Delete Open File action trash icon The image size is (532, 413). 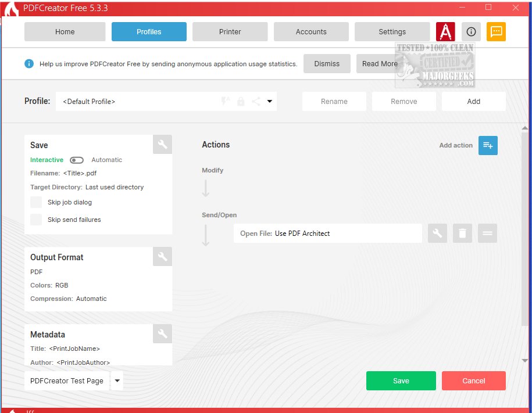click(x=462, y=233)
